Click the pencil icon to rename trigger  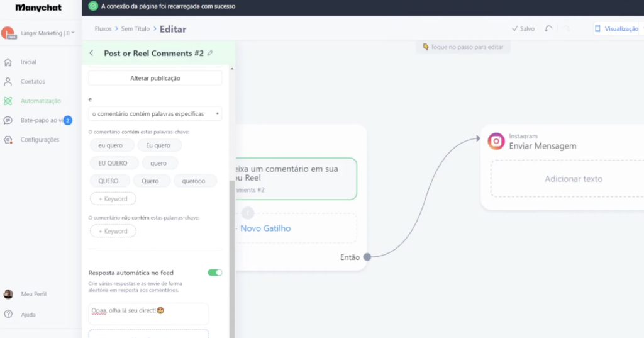(210, 54)
